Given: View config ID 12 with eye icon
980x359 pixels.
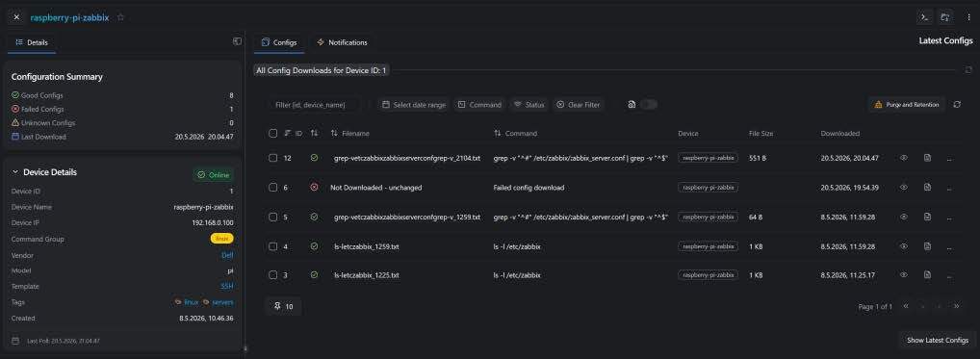Looking at the screenshot, I should coord(904,158).
